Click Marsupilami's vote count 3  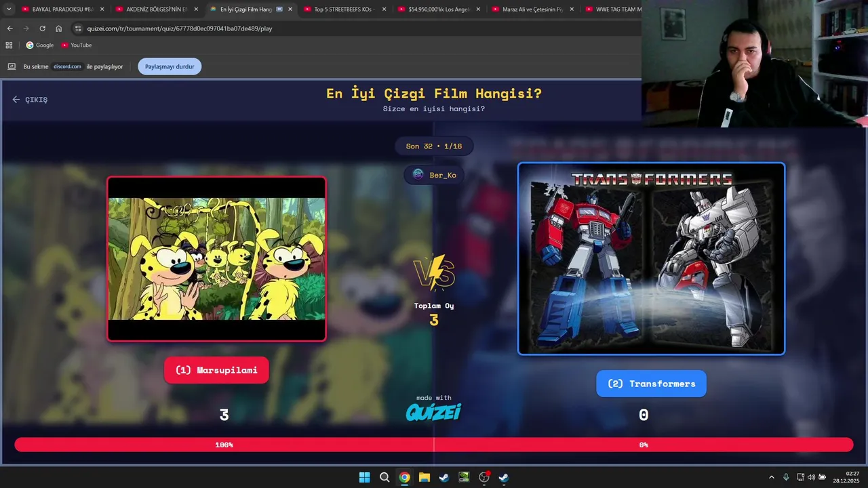pyautogui.click(x=224, y=415)
